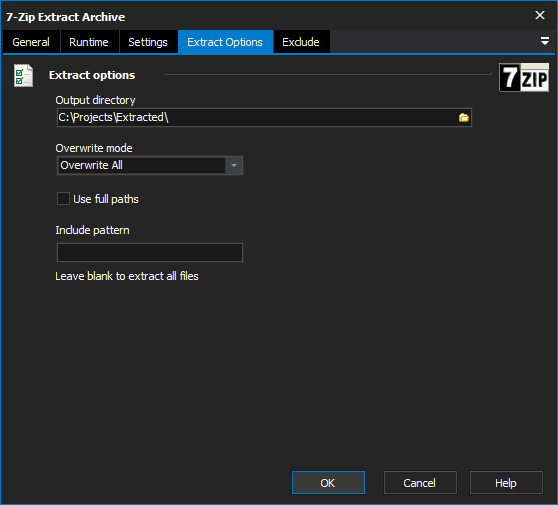Click the Cancel button
Viewport: 558px width, 505px height.
pyautogui.click(x=420, y=483)
